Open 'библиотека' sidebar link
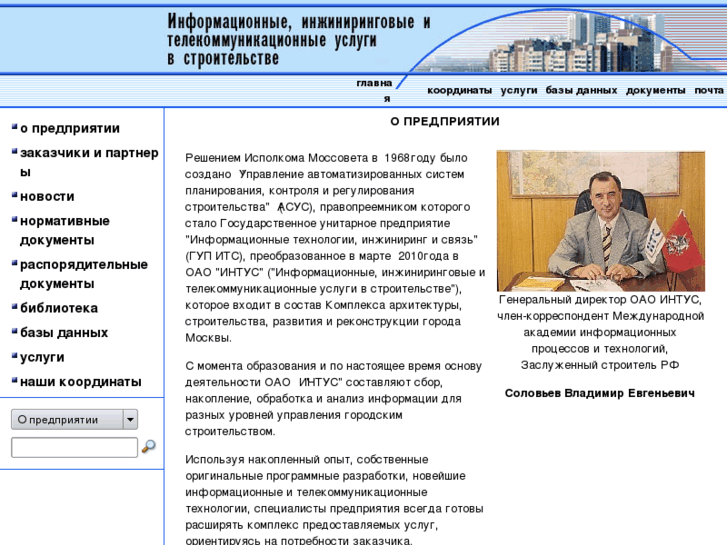 coord(59,308)
